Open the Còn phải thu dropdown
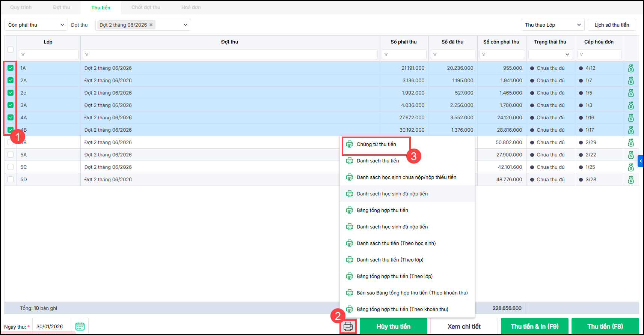The image size is (644, 335). [36, 25]
